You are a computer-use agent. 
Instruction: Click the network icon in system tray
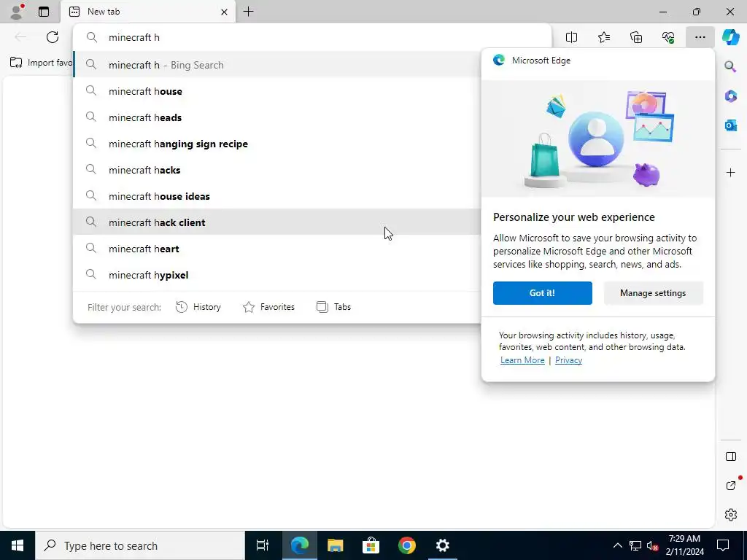point(635,545)
